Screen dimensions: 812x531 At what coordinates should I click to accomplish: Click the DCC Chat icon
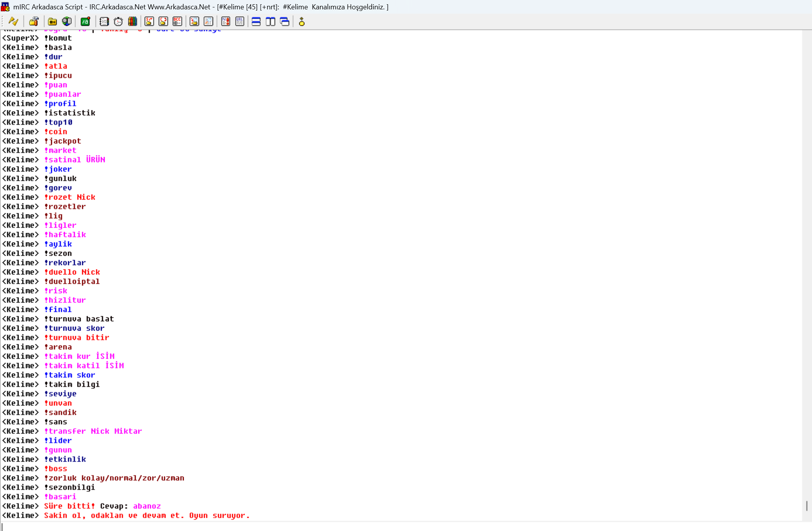pos(163,21)
